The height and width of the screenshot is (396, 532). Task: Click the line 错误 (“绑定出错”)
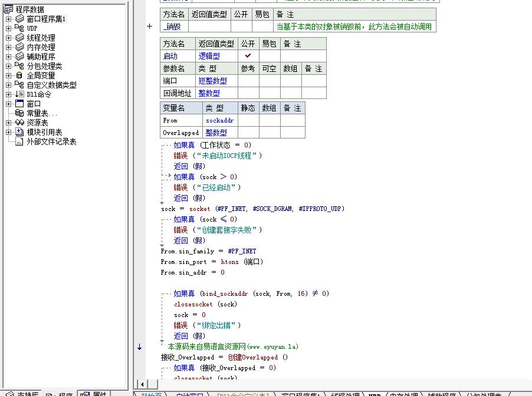(207, 325)
